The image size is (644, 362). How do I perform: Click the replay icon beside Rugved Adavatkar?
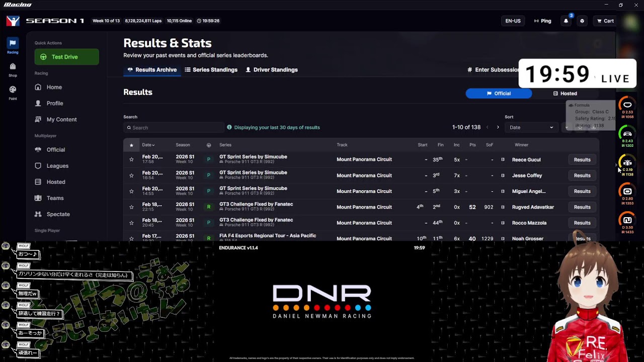[503, 207]
